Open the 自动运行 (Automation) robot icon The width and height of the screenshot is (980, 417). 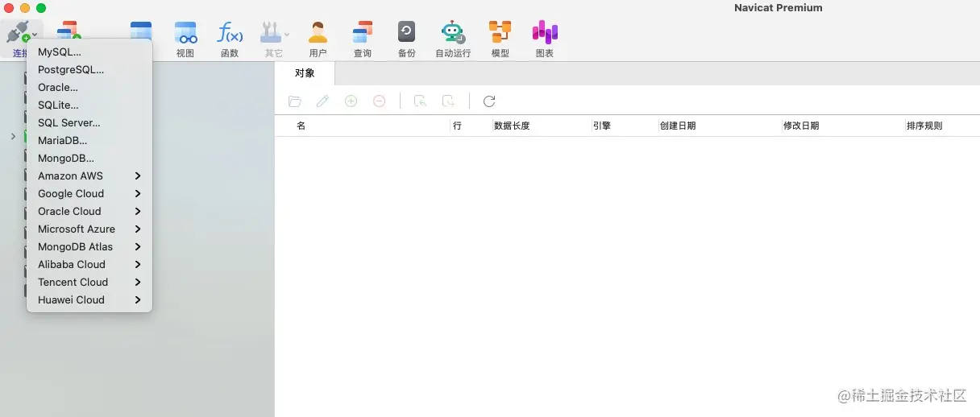tap(453, 32)
